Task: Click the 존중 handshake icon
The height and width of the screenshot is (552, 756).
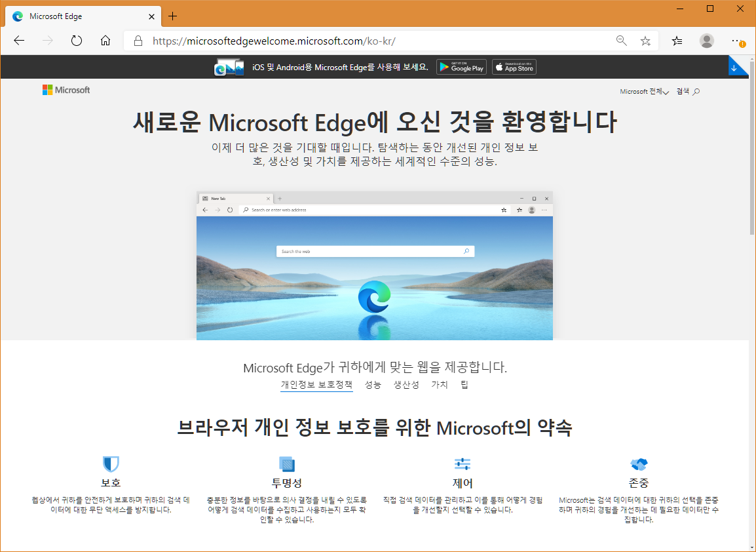Action: [639, 464]
